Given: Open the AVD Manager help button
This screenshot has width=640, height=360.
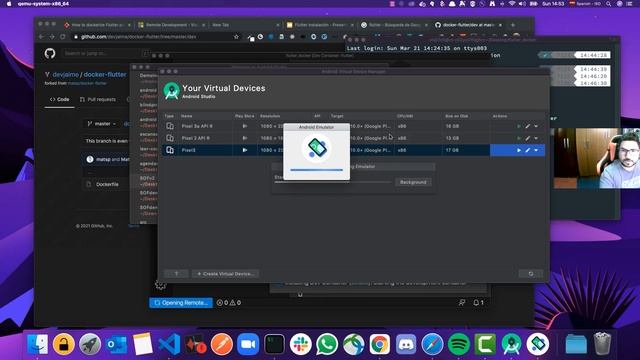Looking at the screenshot, I should pos(176,273).
